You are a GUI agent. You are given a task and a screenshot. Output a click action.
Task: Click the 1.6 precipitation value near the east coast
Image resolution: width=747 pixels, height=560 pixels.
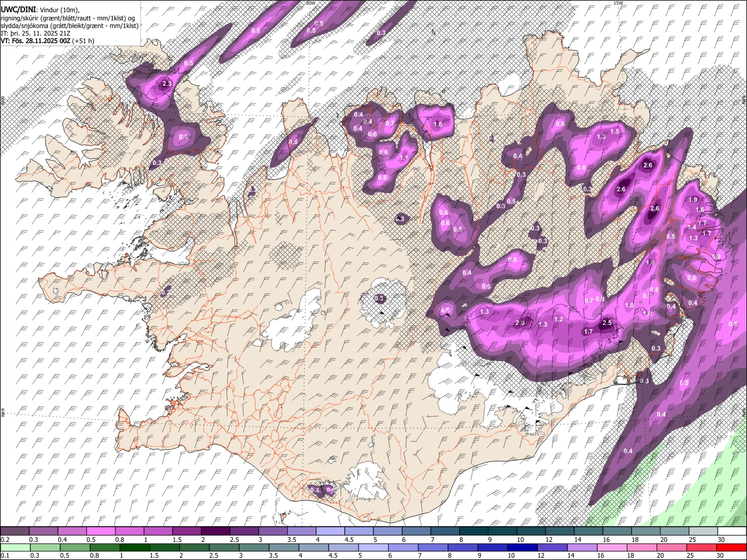pos(700,209)
